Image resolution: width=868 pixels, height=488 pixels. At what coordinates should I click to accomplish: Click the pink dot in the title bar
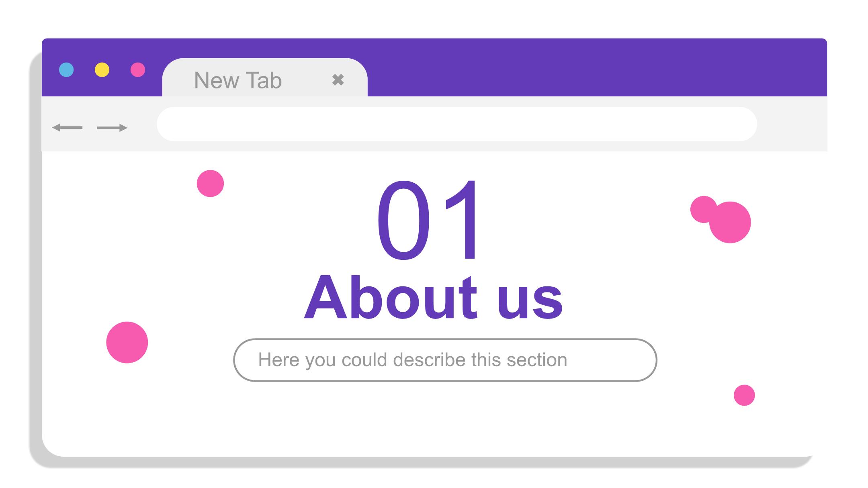click(x=138, y=69)
